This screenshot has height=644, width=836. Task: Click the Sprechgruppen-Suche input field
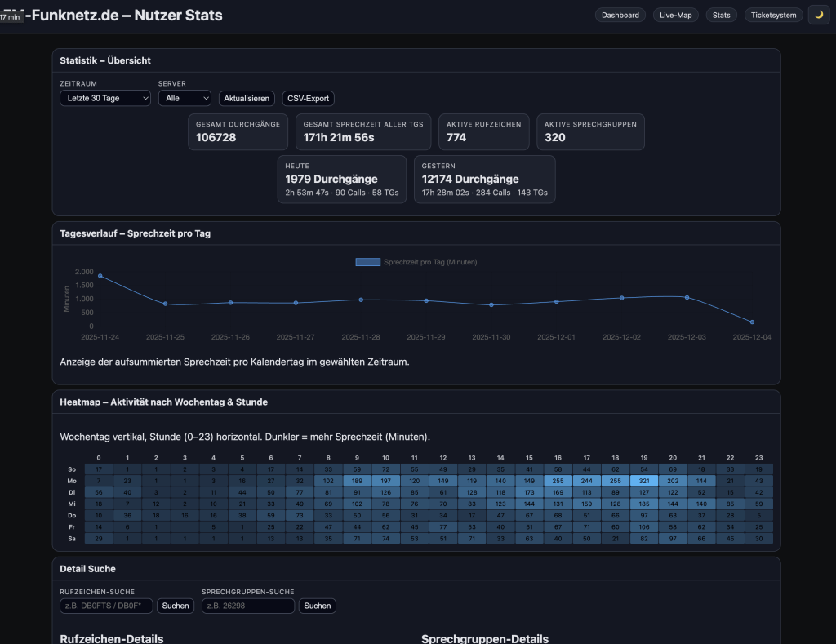[x=248, y=606]
